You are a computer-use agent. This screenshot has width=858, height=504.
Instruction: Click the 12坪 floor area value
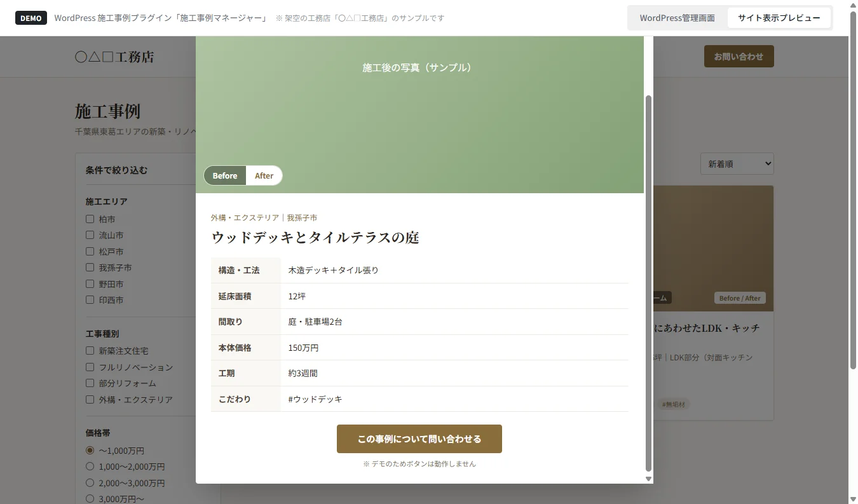tap(297, 296)
